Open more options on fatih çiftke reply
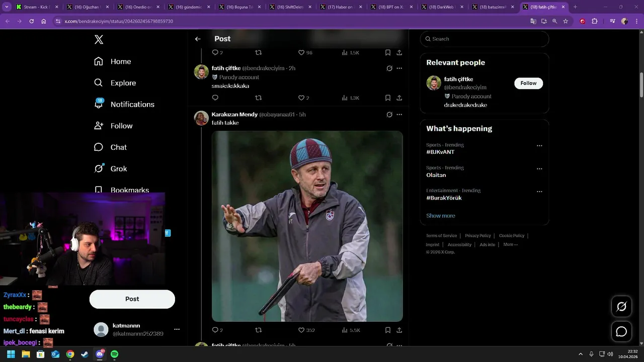Image resolution: width=644 pixels, height=362 pixels. (399, 68)
